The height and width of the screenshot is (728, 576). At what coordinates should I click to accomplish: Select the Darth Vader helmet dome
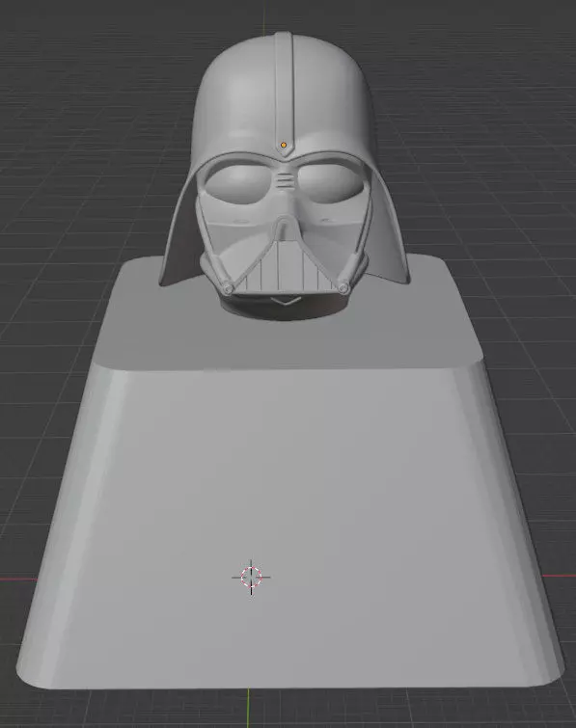[284, 95]
